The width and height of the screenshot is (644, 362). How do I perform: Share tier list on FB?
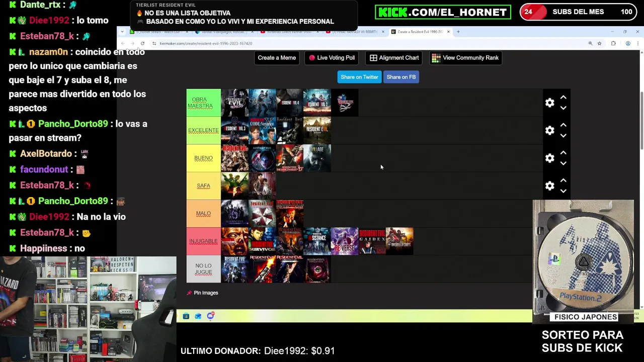coord(401,77)
